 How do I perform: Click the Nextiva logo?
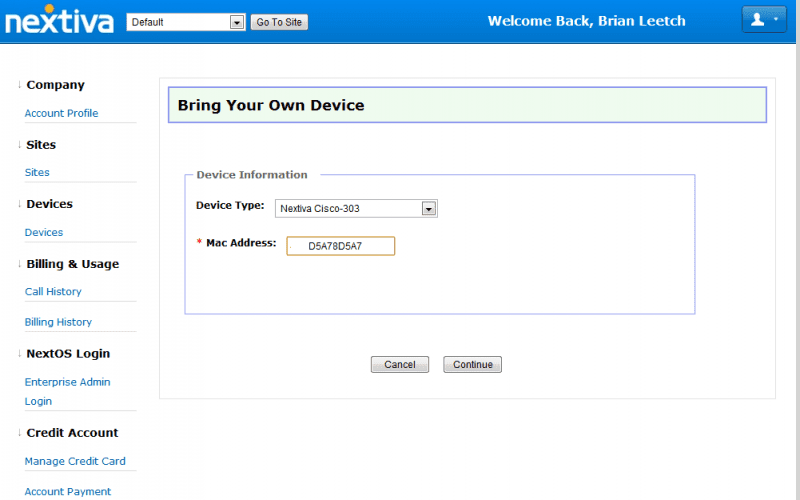pos(59,20)
